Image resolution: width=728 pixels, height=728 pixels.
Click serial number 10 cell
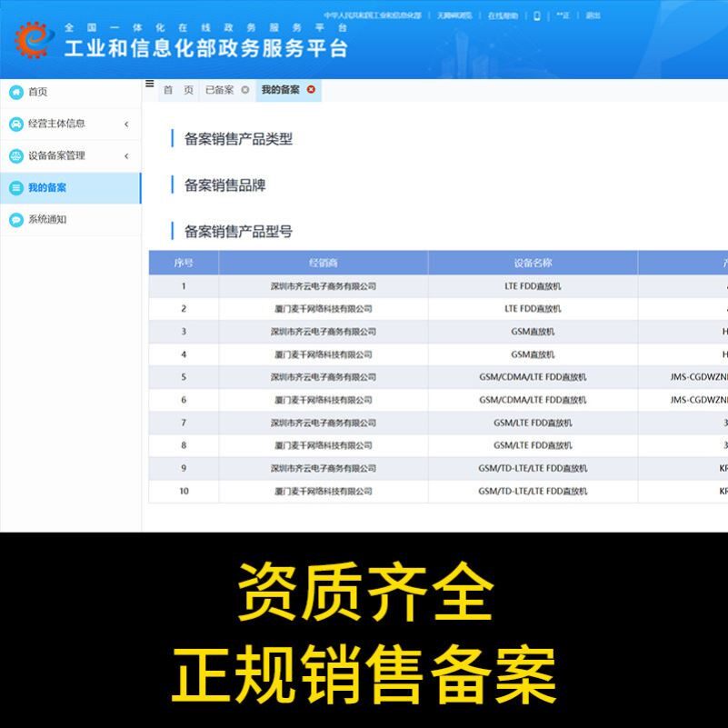tap(184, 491)
